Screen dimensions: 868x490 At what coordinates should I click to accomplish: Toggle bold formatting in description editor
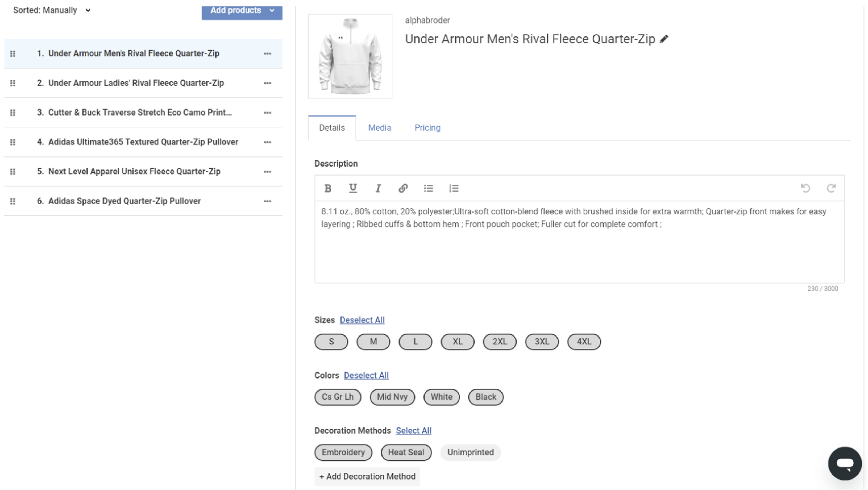(328, 188)
